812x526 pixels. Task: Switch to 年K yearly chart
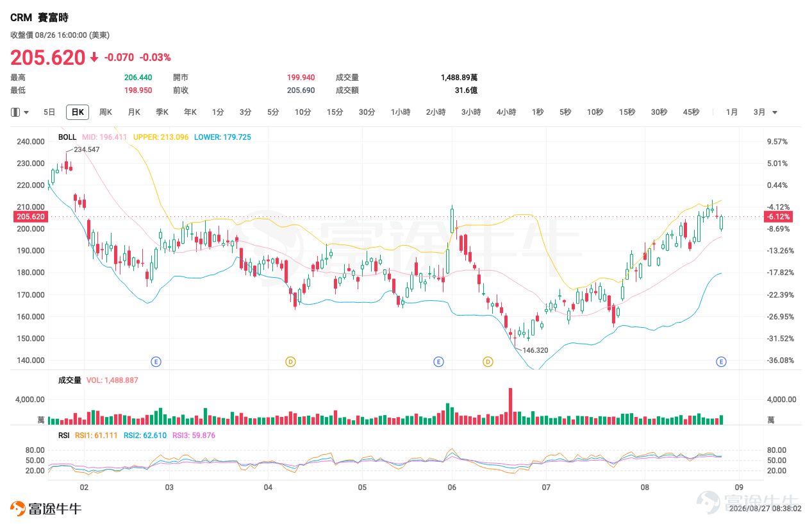tap(190, 112)
